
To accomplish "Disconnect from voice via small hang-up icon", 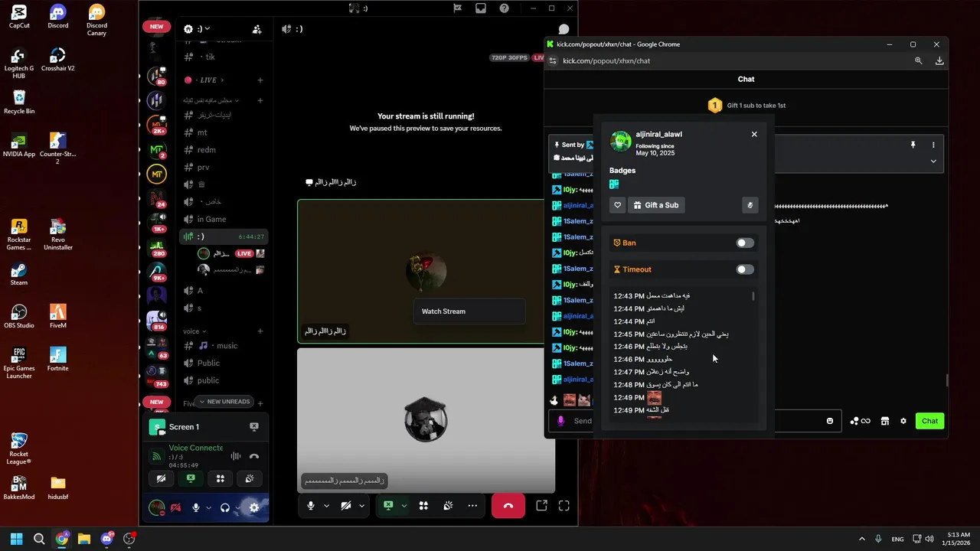I will [x=254, y=456].
